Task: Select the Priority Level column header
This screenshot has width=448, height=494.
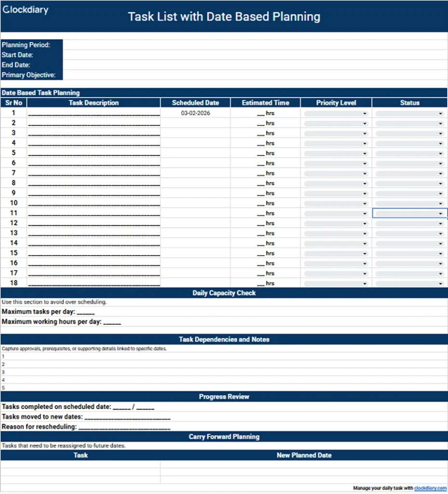Action: pyautogui.click(x=336, y=103)
